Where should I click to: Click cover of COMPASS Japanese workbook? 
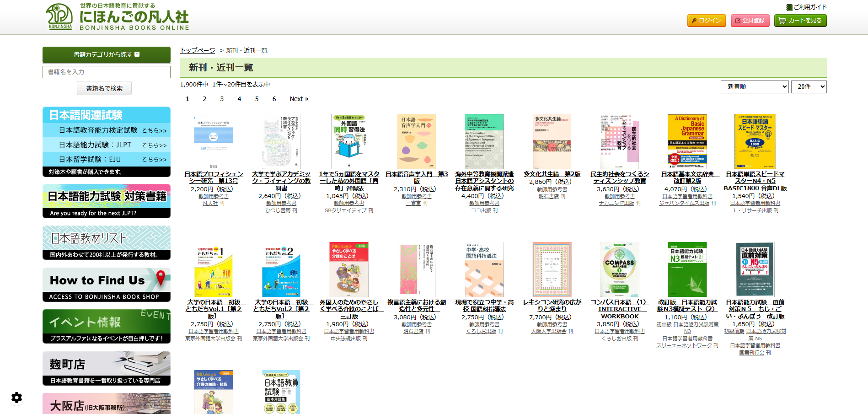620,269
